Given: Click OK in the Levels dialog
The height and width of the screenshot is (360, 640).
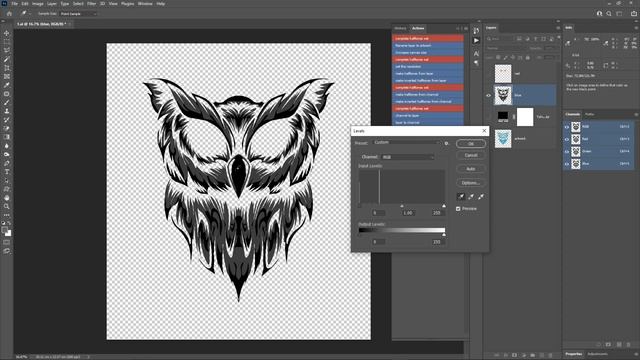Looking at the screenshot, I should click(471, 144).
